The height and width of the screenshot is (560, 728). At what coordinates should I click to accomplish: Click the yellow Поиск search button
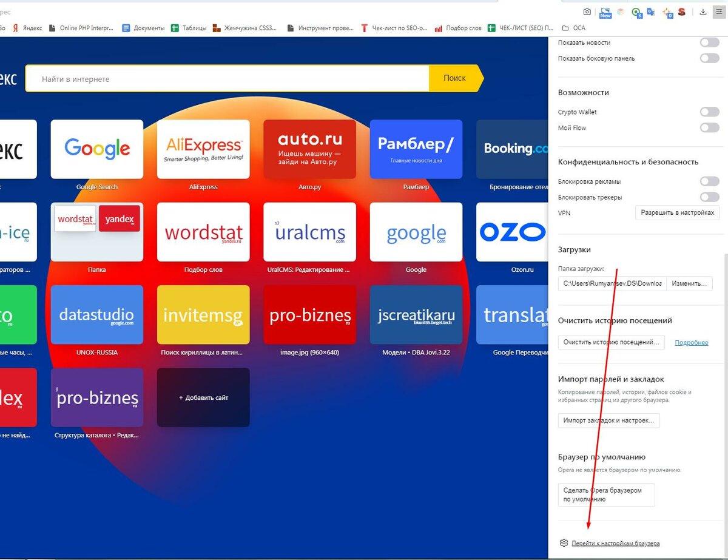pos(455,78)
